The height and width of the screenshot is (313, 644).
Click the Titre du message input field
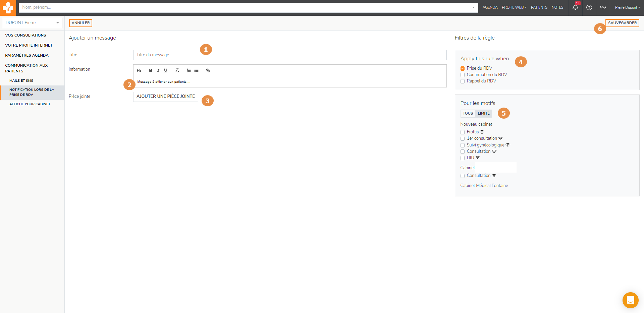[x=290, y=55]
